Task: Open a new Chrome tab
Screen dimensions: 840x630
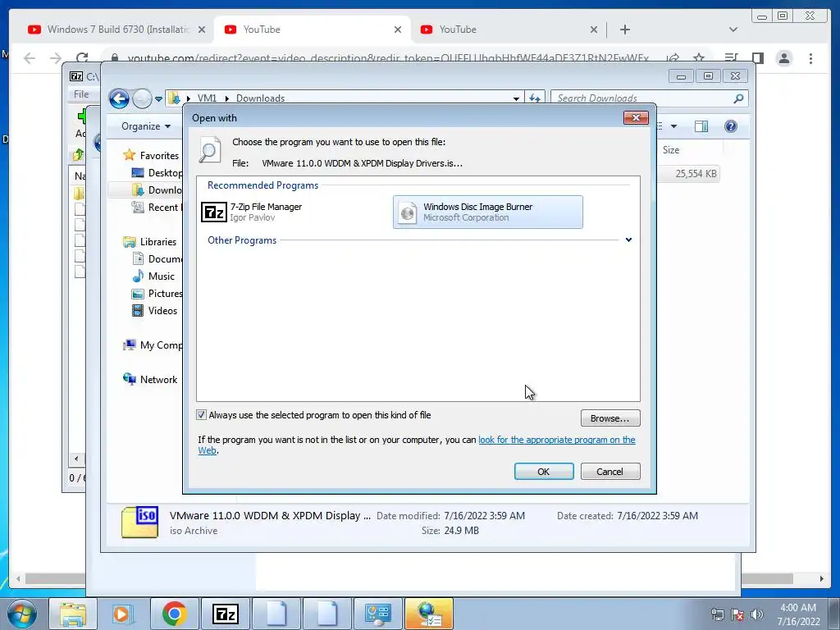Action: [x=624, y=30]
